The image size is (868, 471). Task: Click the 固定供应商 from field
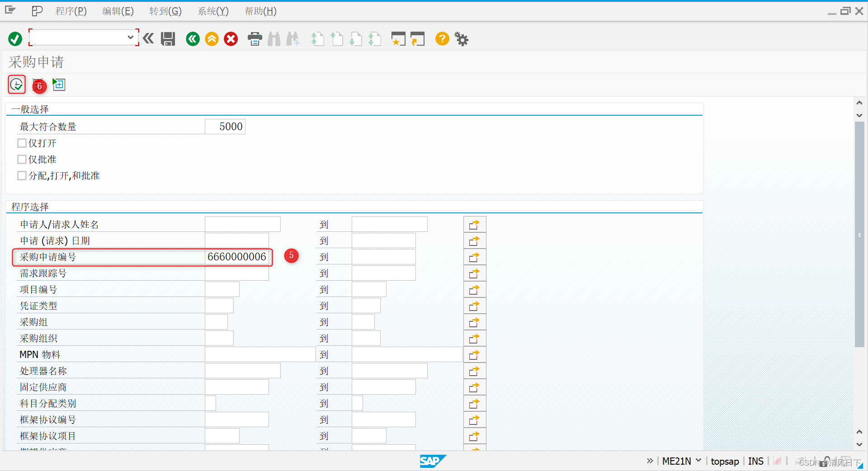point(237,387)
